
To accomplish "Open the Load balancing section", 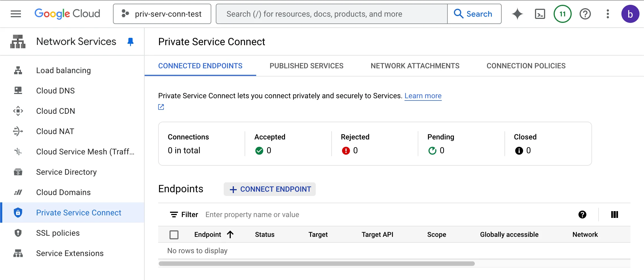I will tap(63, 70).
